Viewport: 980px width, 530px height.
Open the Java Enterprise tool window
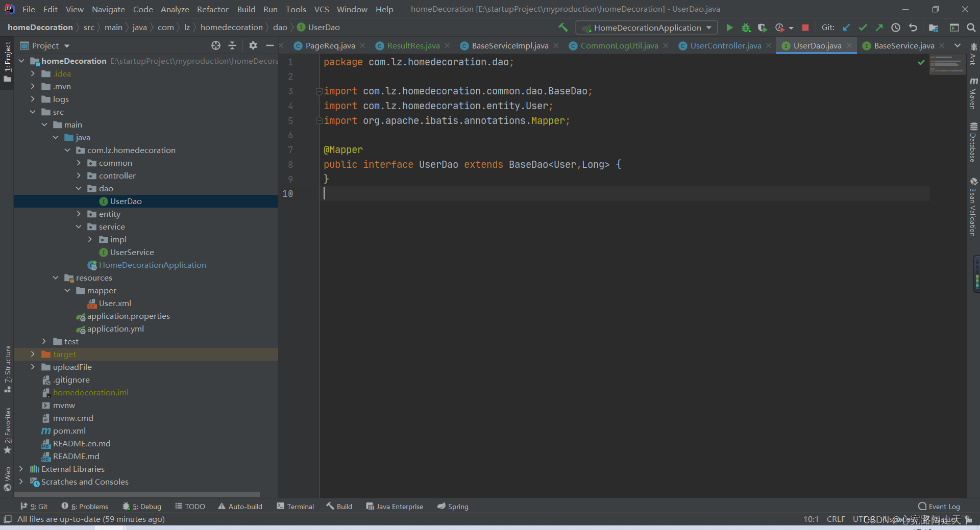(x=395, y=506)
